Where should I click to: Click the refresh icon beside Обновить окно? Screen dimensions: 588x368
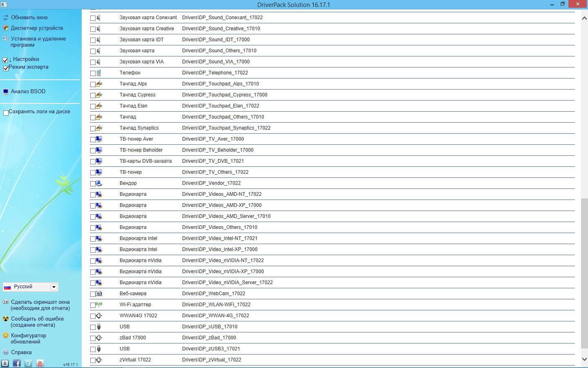pyautogui.click(x=6, y=18)
